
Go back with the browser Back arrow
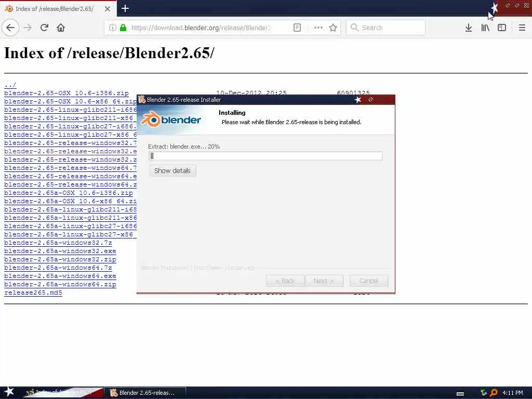point(10,28)
